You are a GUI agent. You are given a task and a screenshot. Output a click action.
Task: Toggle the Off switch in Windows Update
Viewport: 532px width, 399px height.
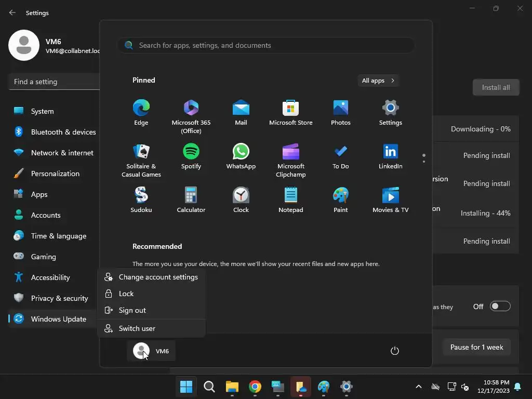tap(500, 307)
